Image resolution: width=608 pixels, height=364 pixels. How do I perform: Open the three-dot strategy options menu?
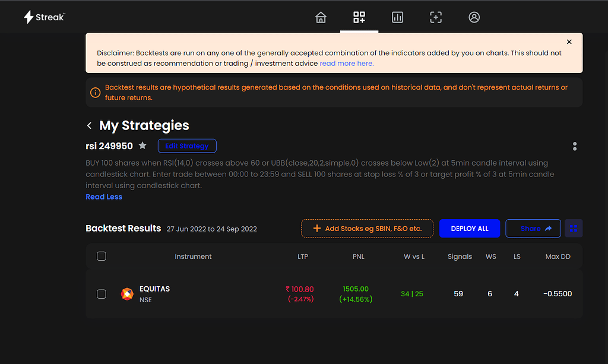click(575, 145)
